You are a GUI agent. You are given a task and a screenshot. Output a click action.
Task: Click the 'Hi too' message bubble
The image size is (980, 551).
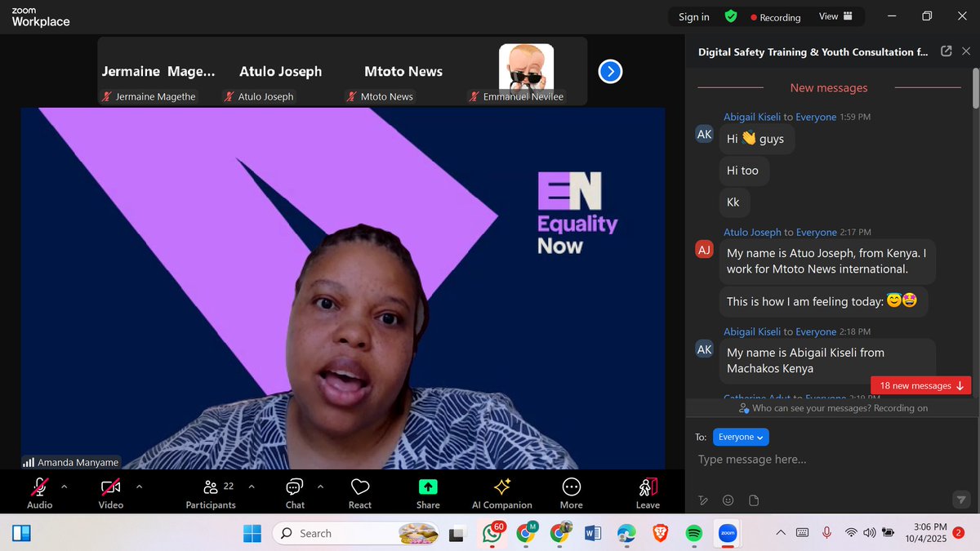(x=743, y=171)
